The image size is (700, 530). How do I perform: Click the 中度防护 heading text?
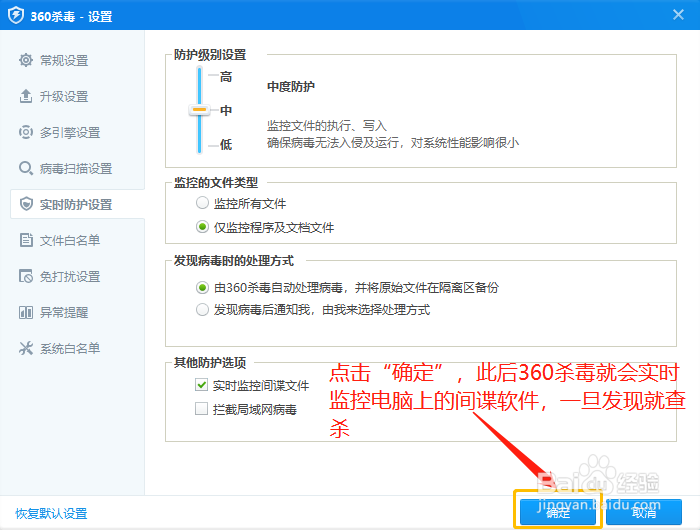[x=291, y=86]
